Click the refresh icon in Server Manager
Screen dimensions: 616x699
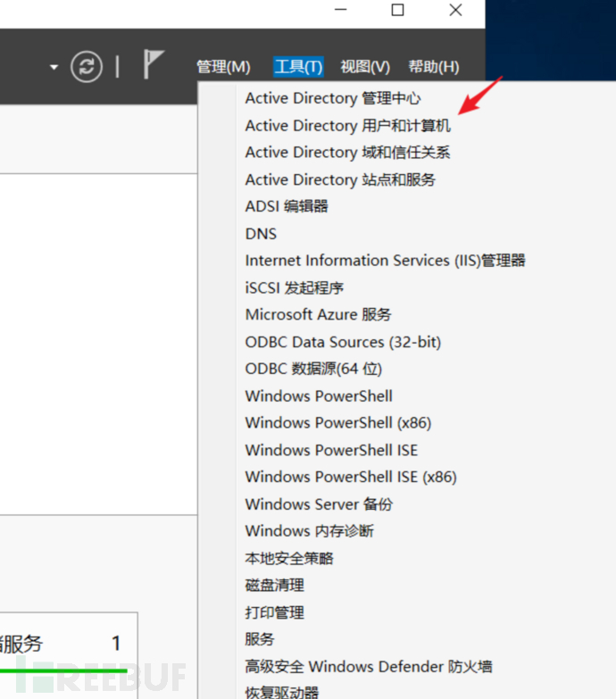[x=87, y=67]
